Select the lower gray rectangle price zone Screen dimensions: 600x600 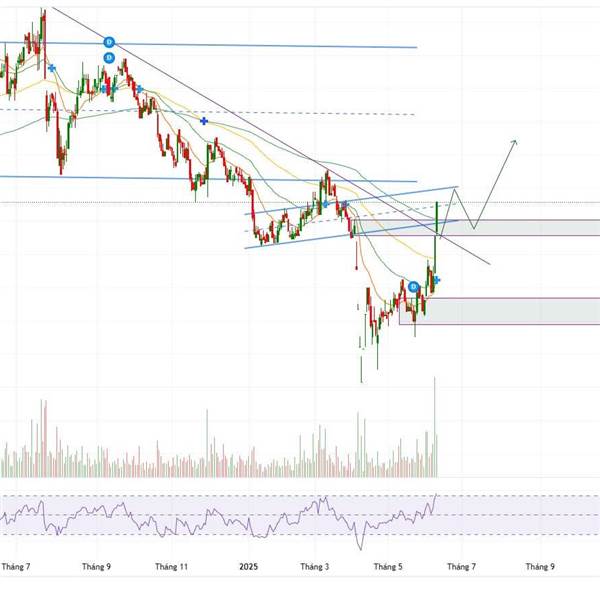coord(499,311)
